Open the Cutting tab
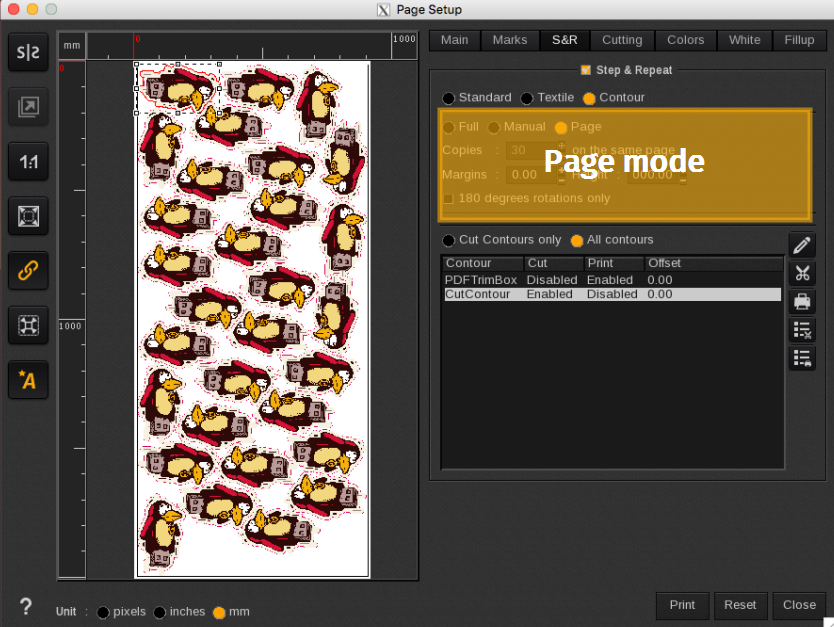Image resolution: width=834 pixels, height=627 pixels. coord(622,40)
